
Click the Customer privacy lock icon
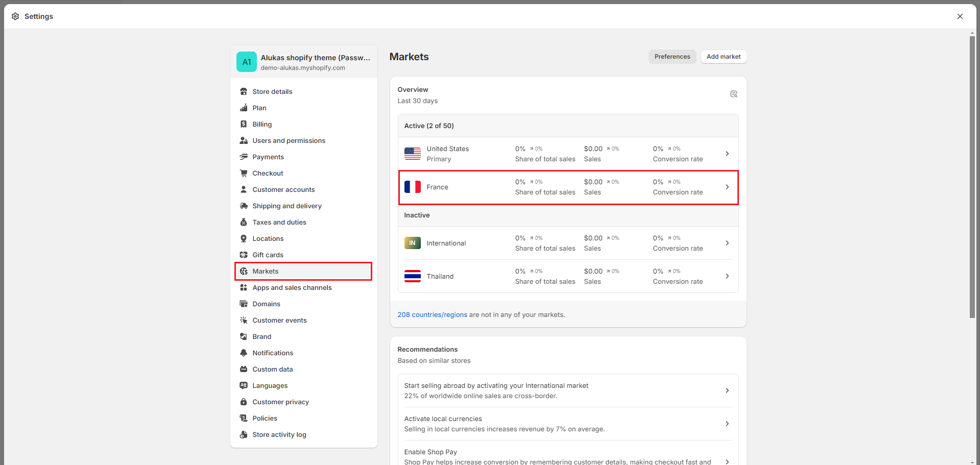coord(244,402)
